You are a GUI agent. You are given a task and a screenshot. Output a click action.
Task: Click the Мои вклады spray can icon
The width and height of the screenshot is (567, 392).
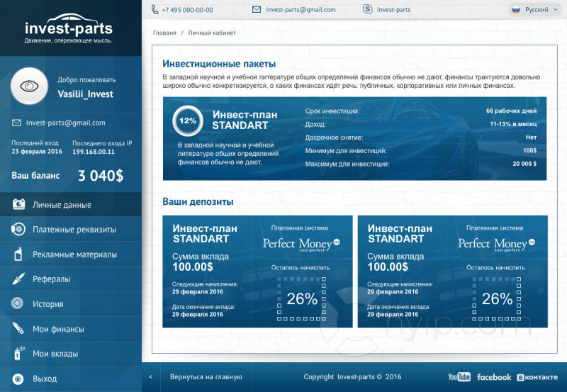19,353
